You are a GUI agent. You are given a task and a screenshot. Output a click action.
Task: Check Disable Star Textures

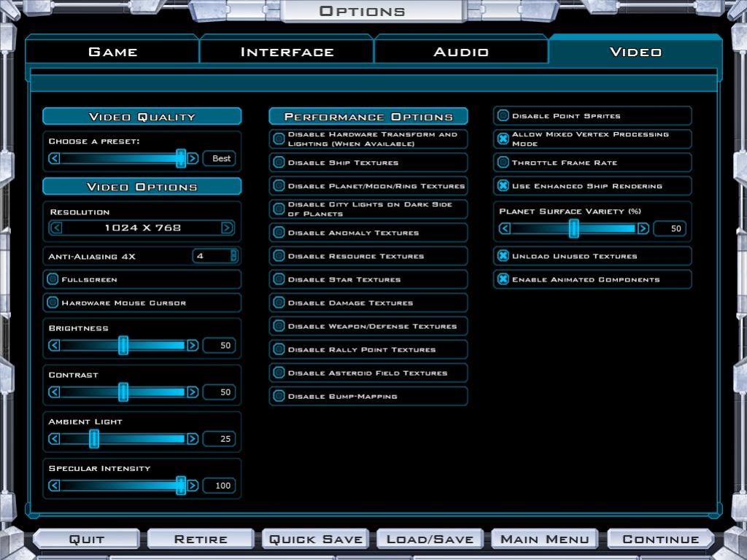[279, 279]
